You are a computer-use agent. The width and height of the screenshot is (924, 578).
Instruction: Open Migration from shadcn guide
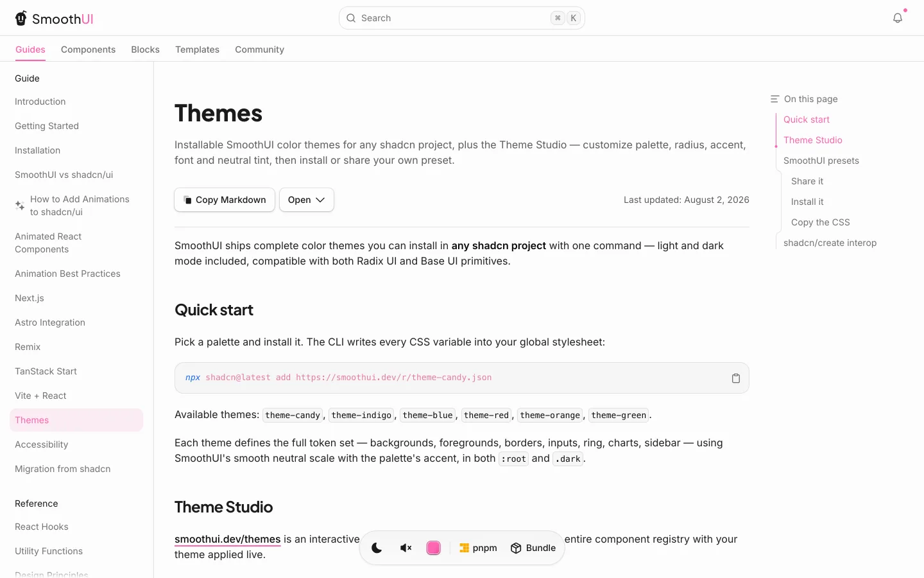(76, 469)
